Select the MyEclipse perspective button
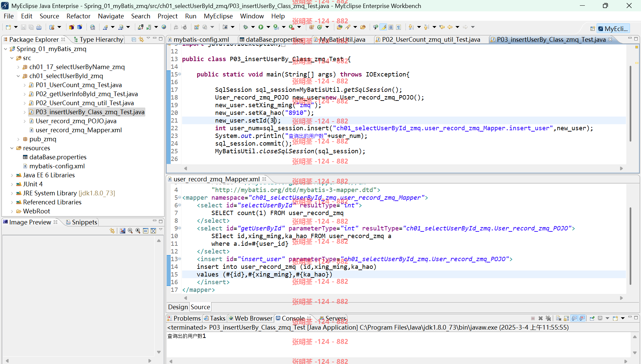Image resolution: width=641 pixels, height=364 pixels. pos(613,29)
